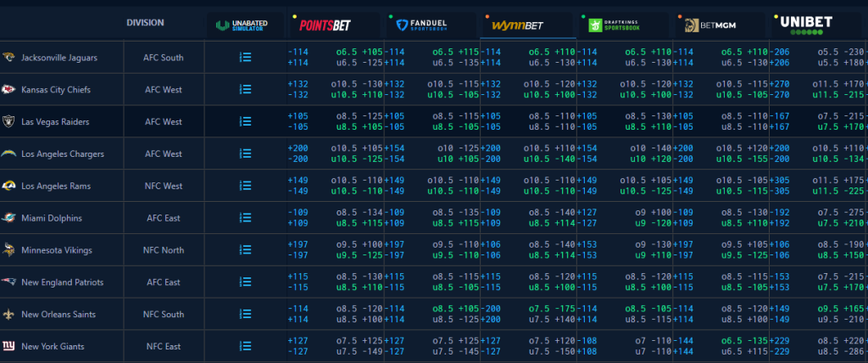The width and height of the screenshot is (868, 363).
Task: Choose the DraftKings Sportsbook header
Action: coord(615,25)
